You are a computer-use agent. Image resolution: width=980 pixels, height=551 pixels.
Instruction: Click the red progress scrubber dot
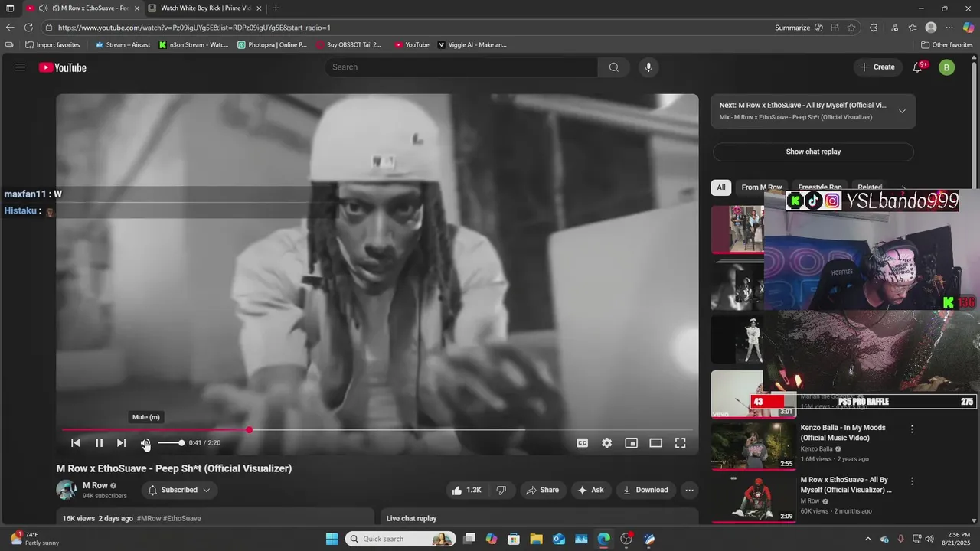250,430
